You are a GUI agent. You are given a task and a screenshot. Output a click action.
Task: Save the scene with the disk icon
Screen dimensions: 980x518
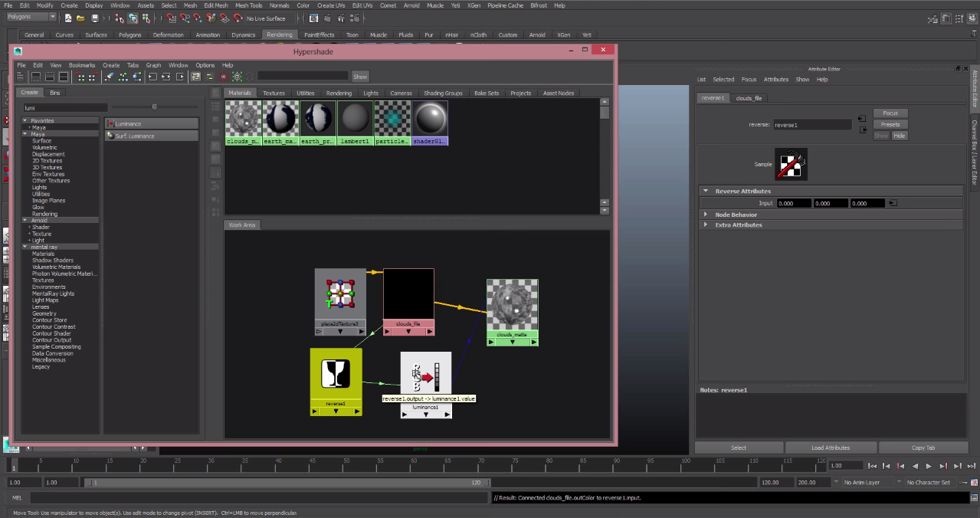pos(95,18)
